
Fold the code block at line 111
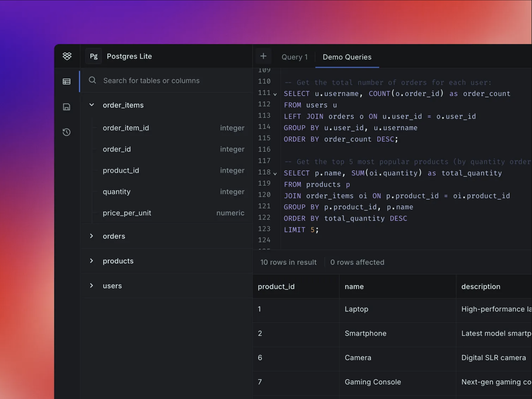[275, 94]
